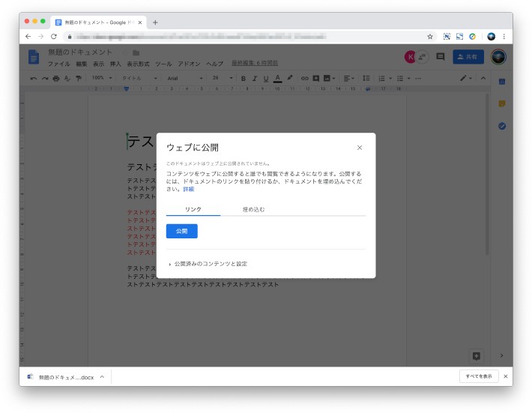532x413 pixels.
Task: Click the blue 共有 share button
Action: coord(468,57)
